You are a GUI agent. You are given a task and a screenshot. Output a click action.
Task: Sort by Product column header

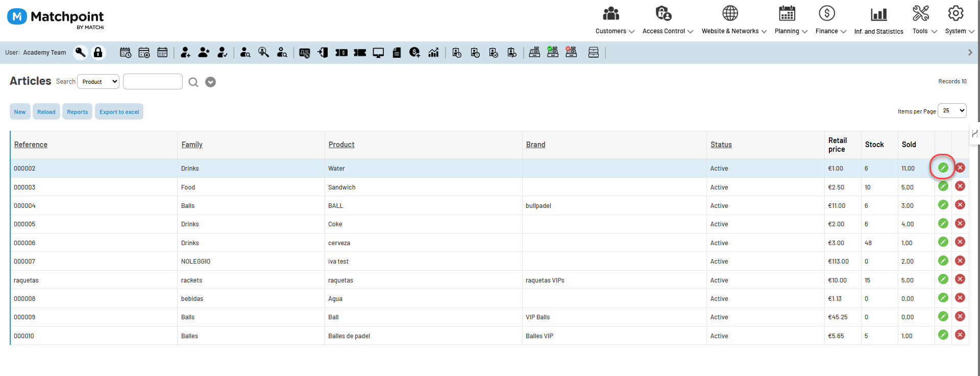(341, 145)
